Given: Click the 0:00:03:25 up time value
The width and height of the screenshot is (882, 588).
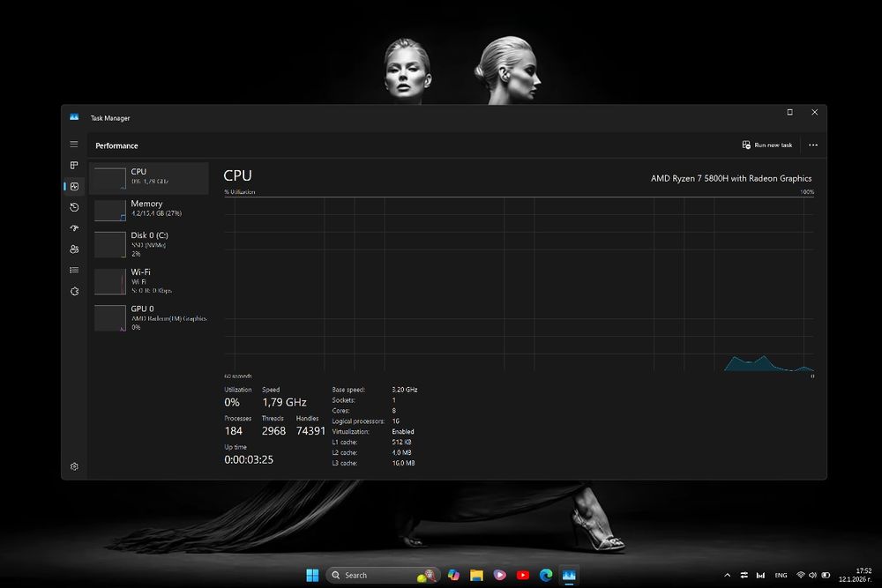Looking at the screenshot, I should tap(249, 460).
